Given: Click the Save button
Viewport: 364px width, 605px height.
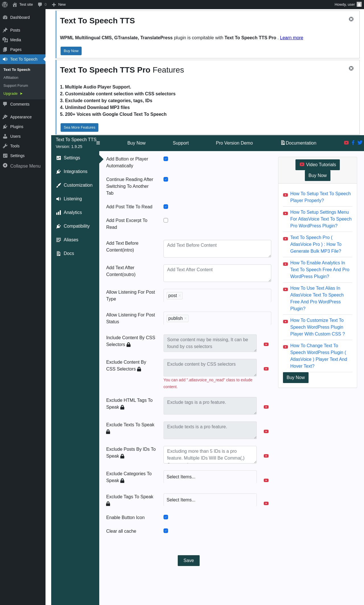Looking at the screenshot, I should [x=189, y=561].
